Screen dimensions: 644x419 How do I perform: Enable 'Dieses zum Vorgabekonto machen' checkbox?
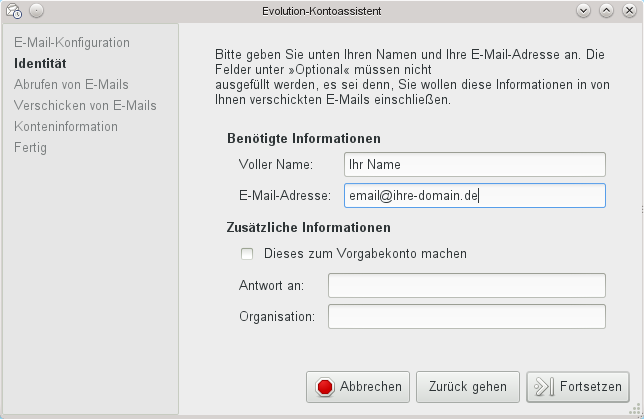(247, 254)
